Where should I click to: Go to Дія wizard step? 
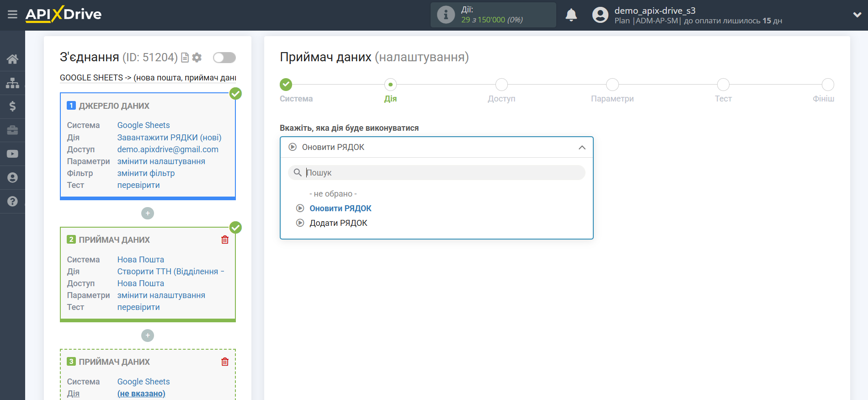click(x=390, y=85)
